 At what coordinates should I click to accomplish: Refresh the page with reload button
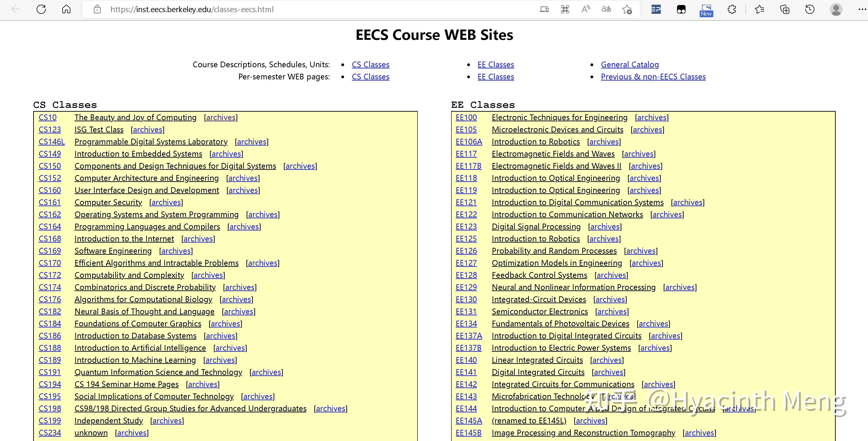tap(41, 9)
